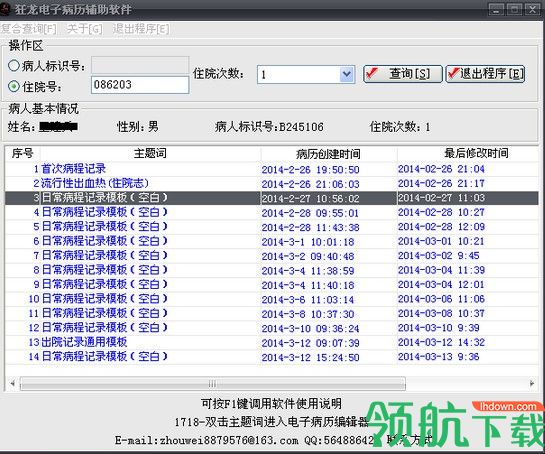Select row 1 首次病程记录
Image resolution: width=545 pixels, height=454 pixels.
[272, 169]
